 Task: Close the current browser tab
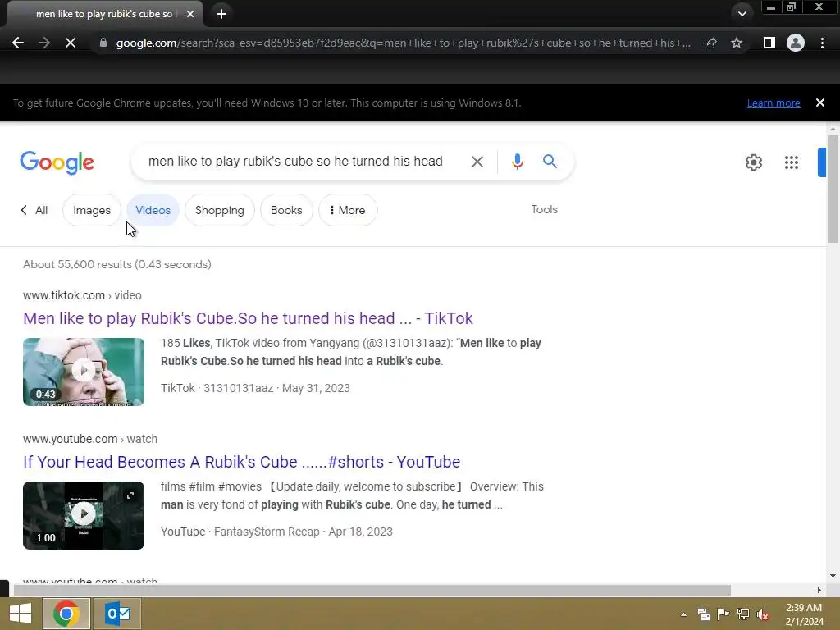click(x=190, y=14)
